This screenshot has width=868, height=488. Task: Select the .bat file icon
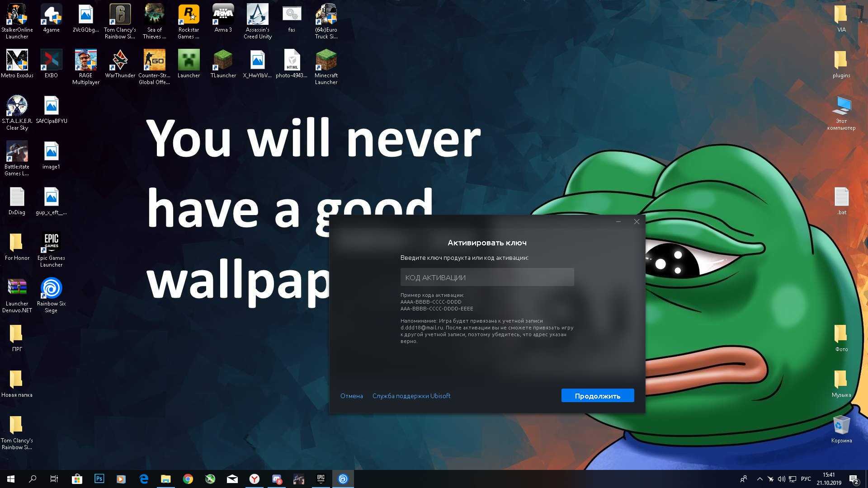tap(841, 201)
